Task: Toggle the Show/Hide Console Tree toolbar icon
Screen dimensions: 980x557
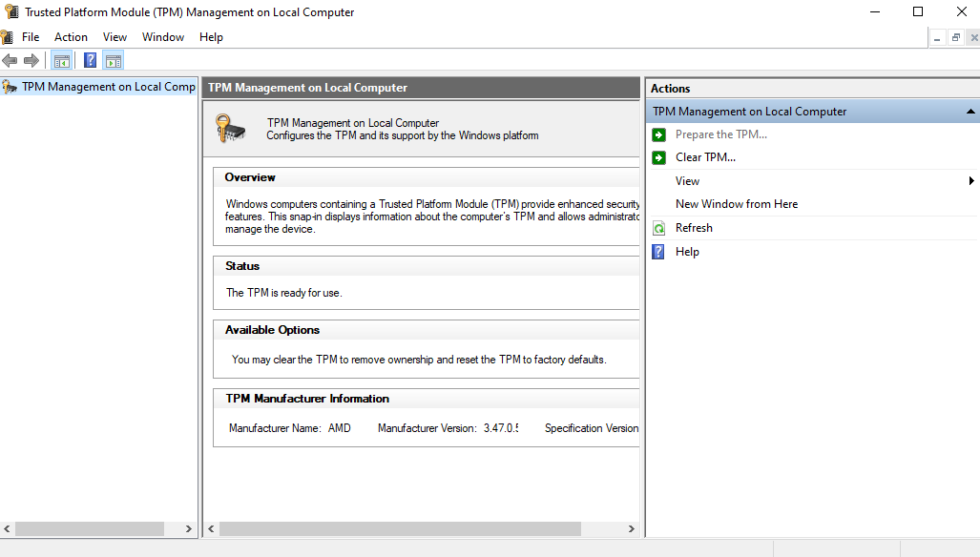Action: click(x=62, y=61)
